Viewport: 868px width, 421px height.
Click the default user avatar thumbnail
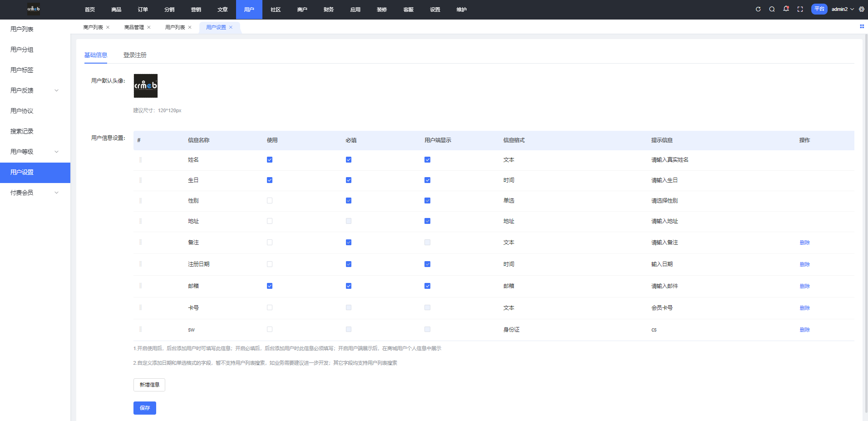[146, 86]
